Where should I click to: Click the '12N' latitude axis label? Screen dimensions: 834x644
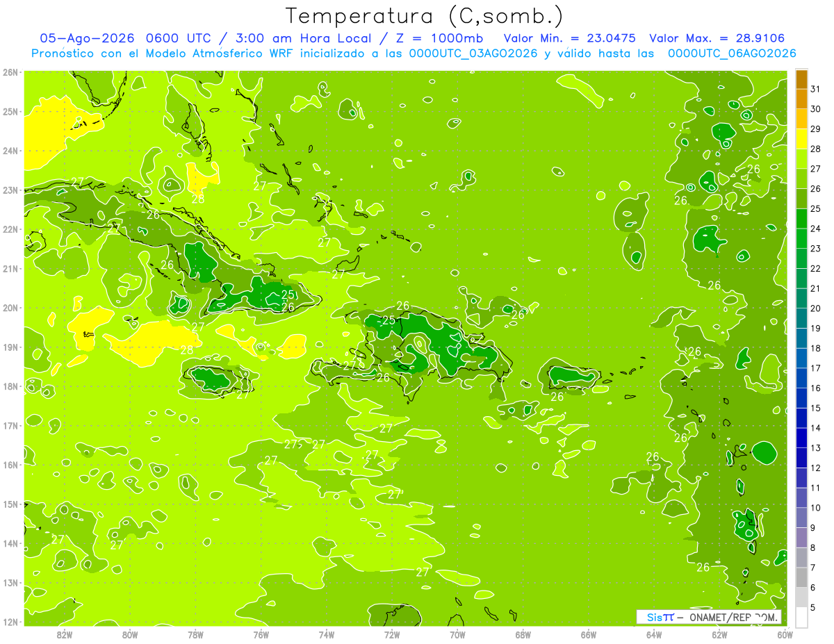coord(10,622)
